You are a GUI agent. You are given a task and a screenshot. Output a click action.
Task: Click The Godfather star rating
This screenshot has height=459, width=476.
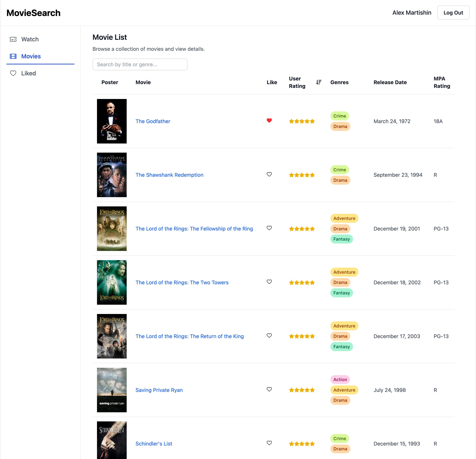click(302, 121)
